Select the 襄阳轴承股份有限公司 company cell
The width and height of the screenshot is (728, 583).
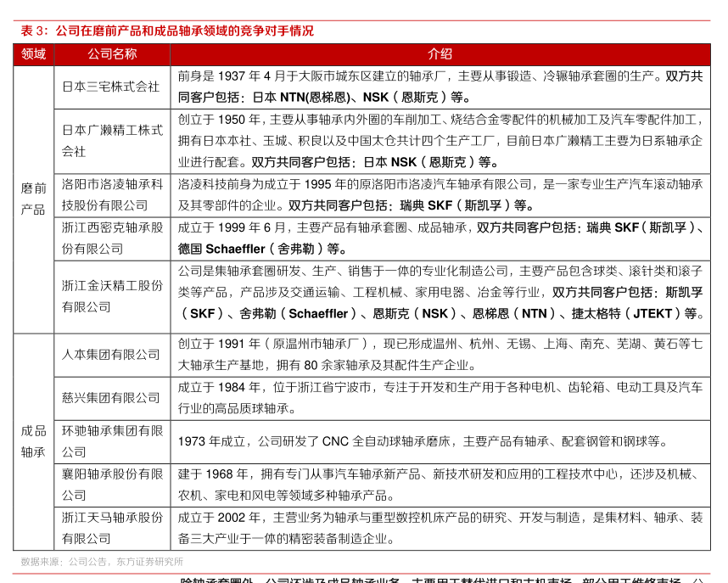[112, 485]
